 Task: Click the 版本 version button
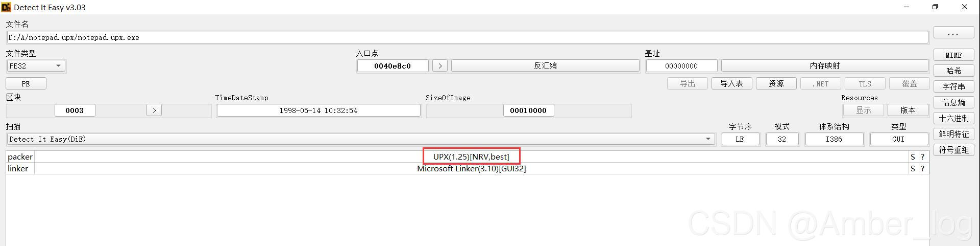[x=908, y=110]
